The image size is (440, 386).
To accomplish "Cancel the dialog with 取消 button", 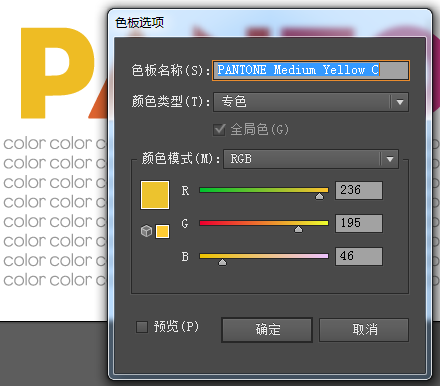I will pyautogui.click(x=364, y=330).
